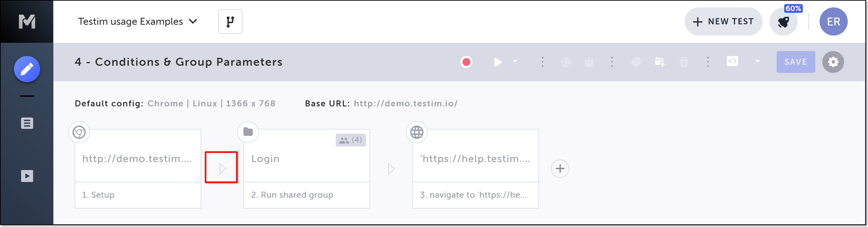The image size is (868, 227).
Task: Click the Default config Chrome Linux link
Action: click(211, 103)
